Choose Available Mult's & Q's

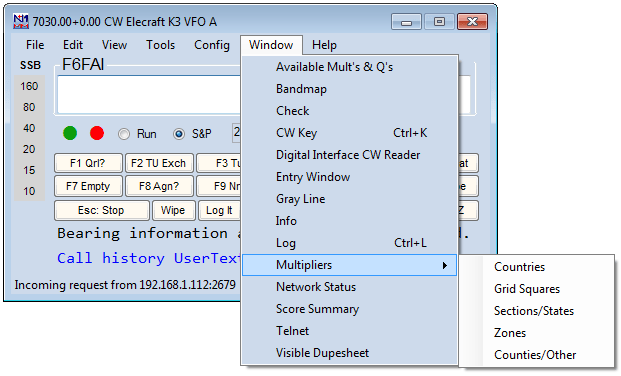tap(349, 67)
